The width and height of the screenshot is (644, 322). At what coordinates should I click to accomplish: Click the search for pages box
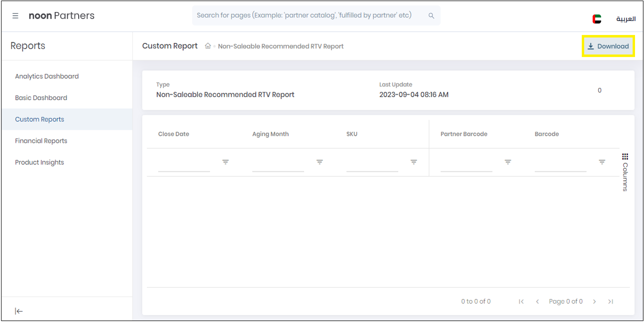309,15
